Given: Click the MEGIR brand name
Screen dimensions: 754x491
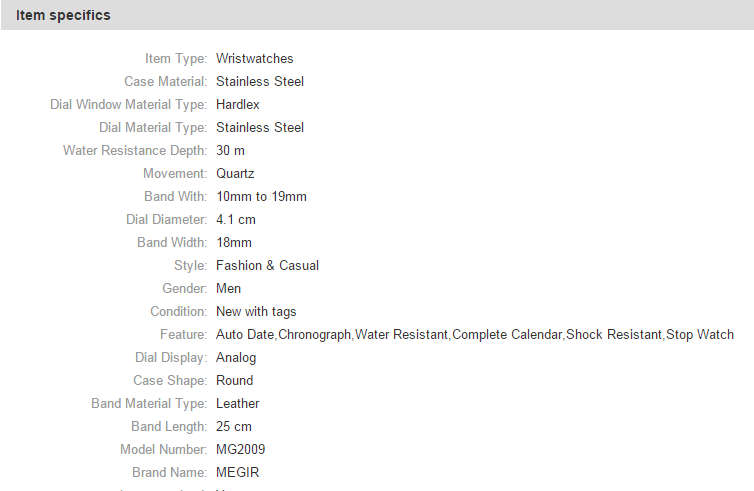Looking at the screenshot, I should [238, 473].
